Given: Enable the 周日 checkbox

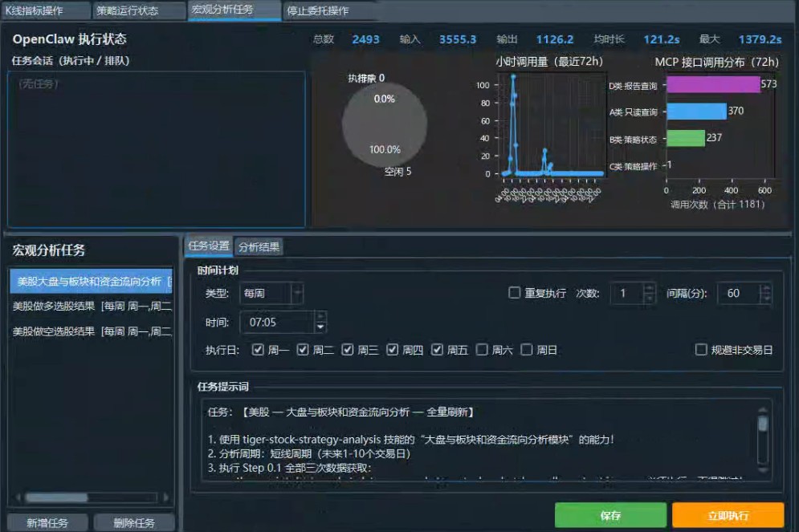Looking at the screenshot, I should click(x=527, y=350).
